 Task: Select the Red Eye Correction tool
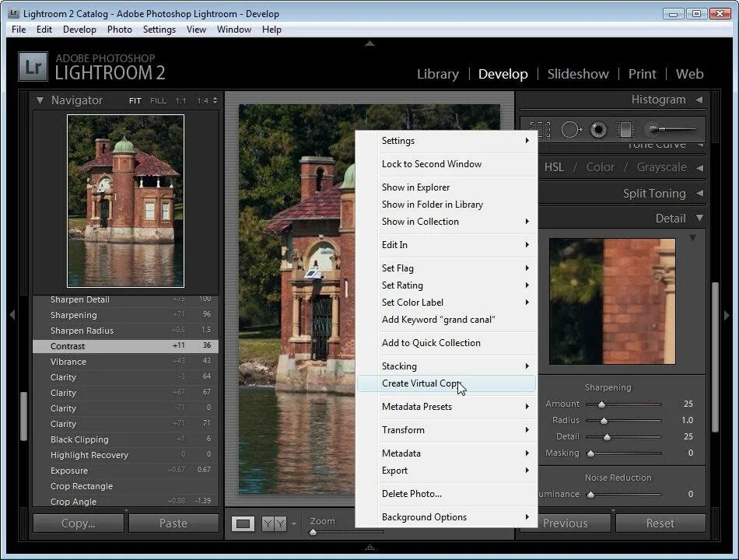coord(598,129)
